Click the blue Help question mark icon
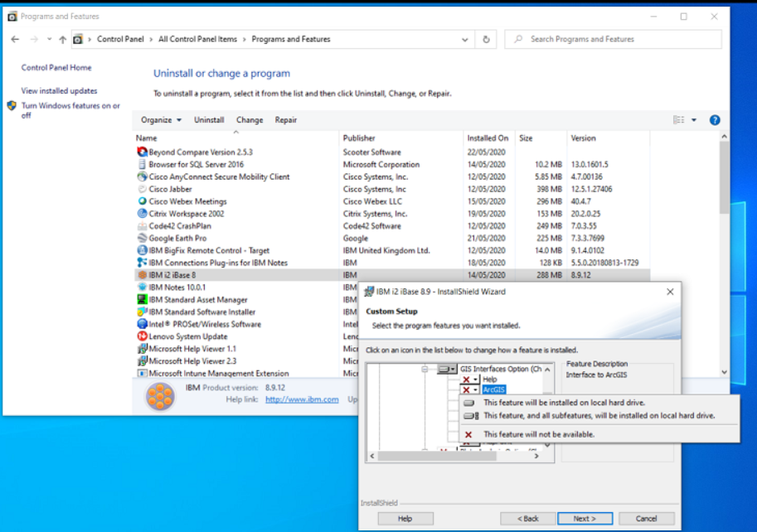 [x=714, y=119]
